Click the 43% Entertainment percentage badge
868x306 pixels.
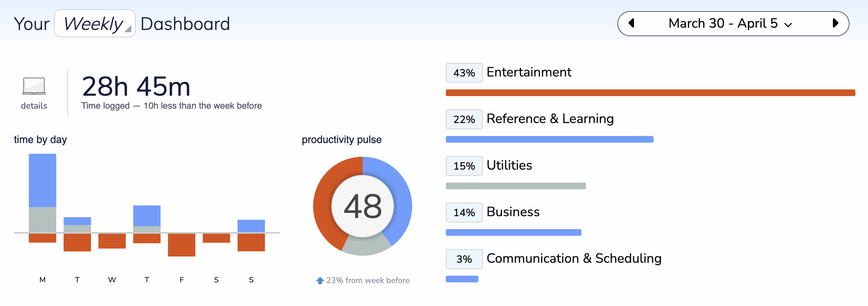coord(464,73)
